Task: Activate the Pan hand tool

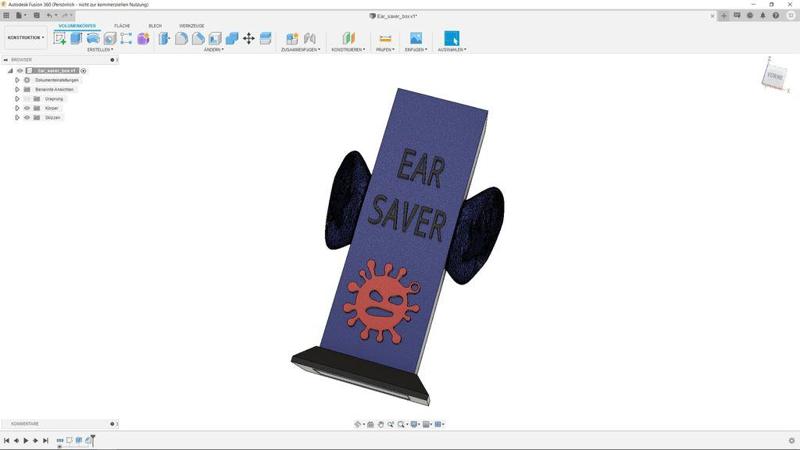Action: coord(381,424)
